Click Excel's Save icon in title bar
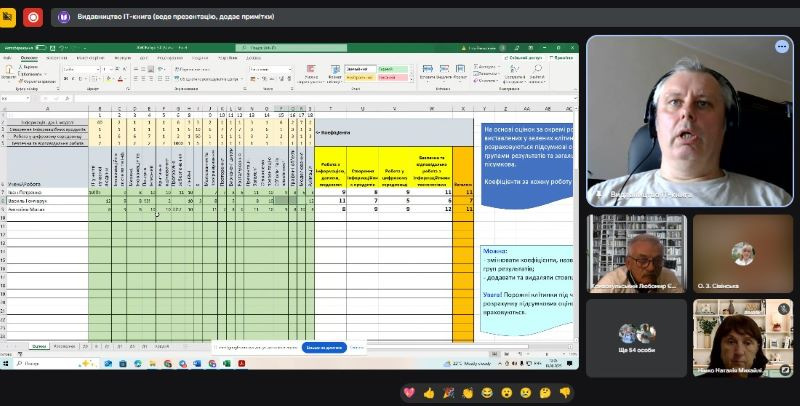 coord(52,48)
